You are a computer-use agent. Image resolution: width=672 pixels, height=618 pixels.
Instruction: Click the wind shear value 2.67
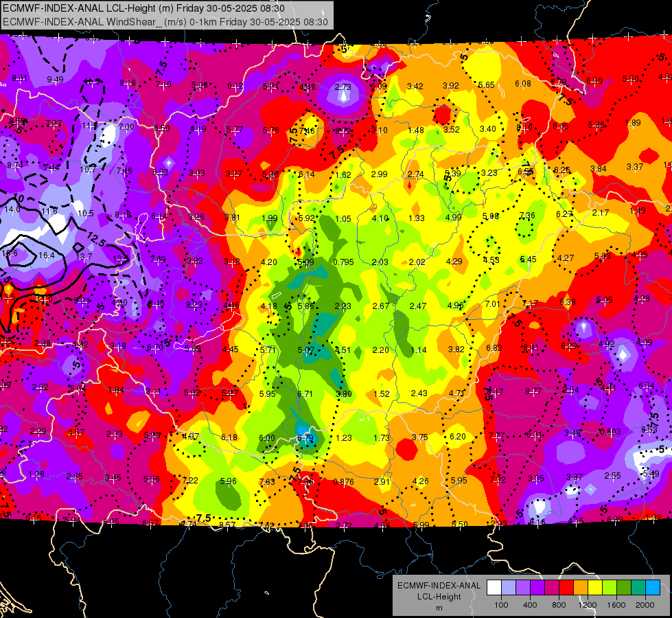380,306
